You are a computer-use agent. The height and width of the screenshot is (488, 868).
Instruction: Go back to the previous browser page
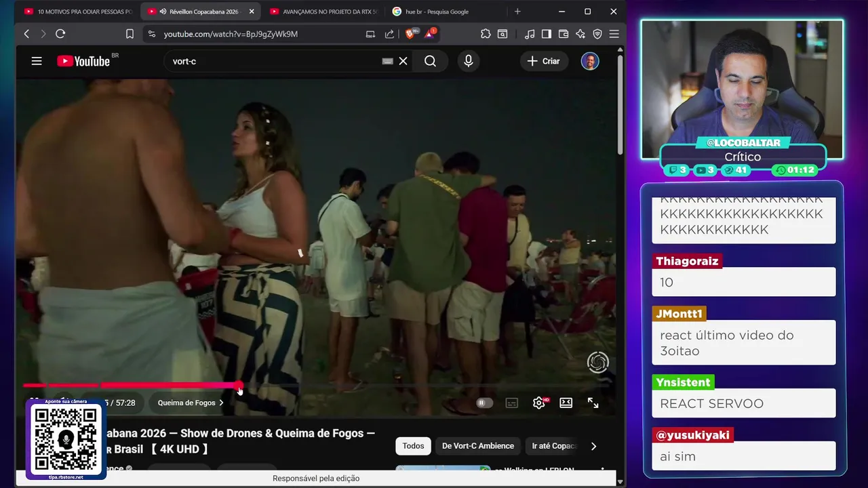pyautogui.click(x=26, y=34)
